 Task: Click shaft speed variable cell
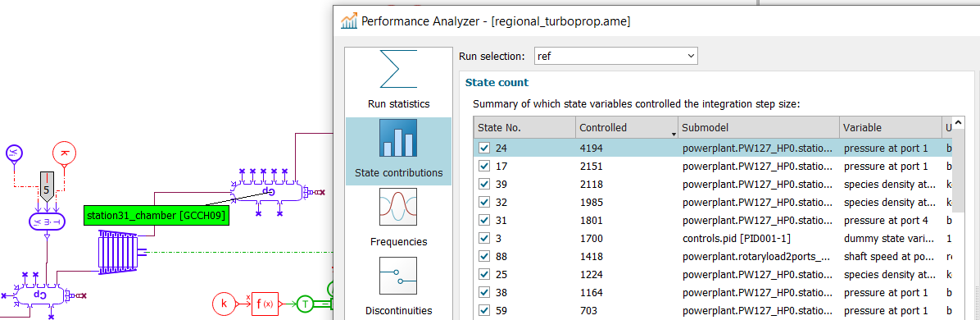point(889,257)
